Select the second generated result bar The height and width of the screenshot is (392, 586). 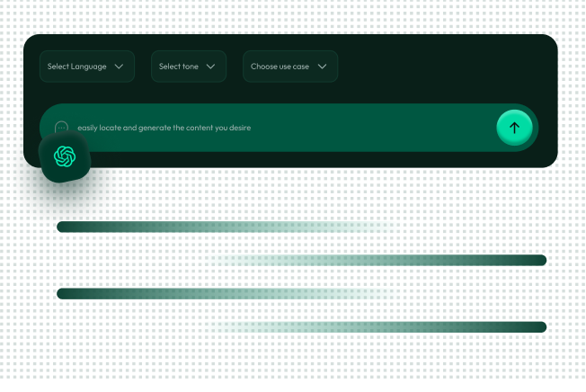pos(373,260)
